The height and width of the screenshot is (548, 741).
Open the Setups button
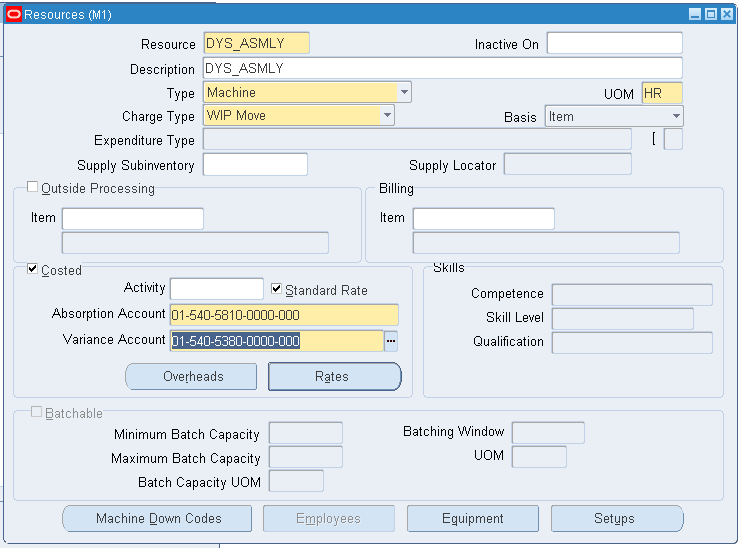(617, 519)
